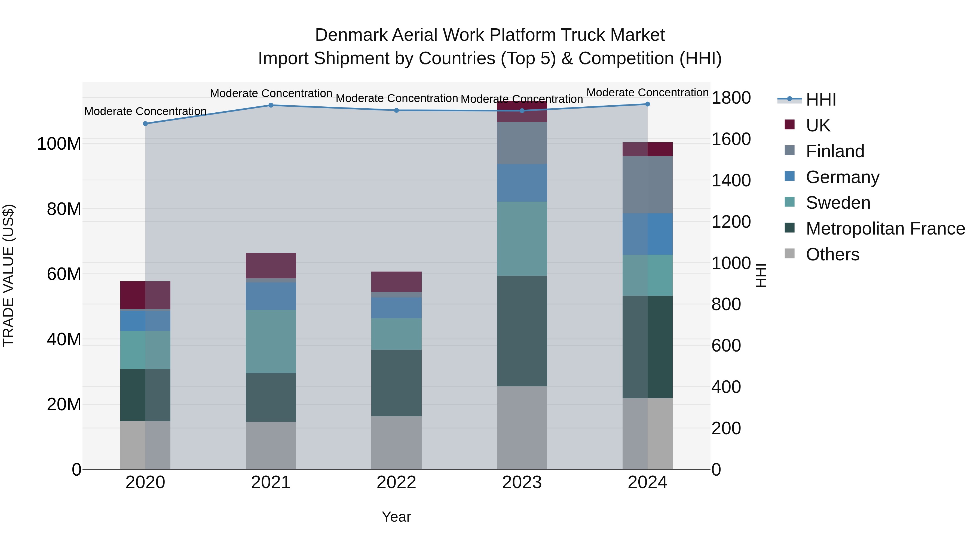Click Moderate Concentration label above 2021
Screen dimensions: 980x551
pos(271,93)
